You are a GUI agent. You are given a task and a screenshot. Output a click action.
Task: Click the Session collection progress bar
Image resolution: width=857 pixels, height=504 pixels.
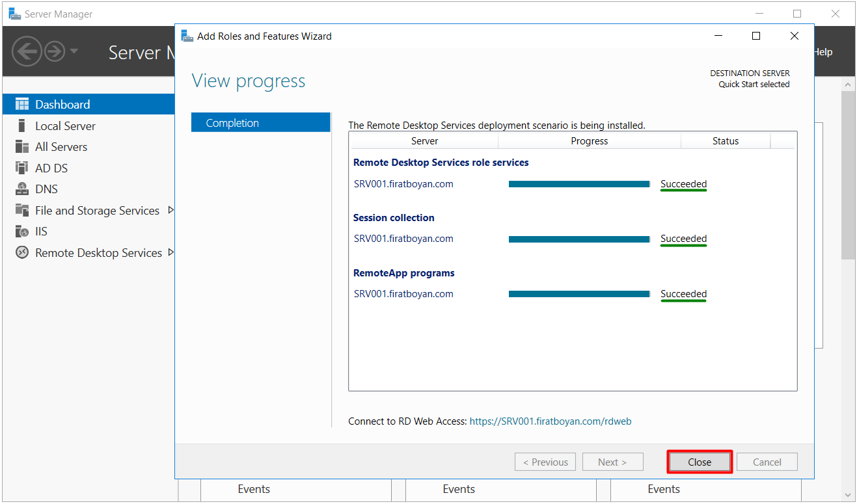click(x=579, y=239)
